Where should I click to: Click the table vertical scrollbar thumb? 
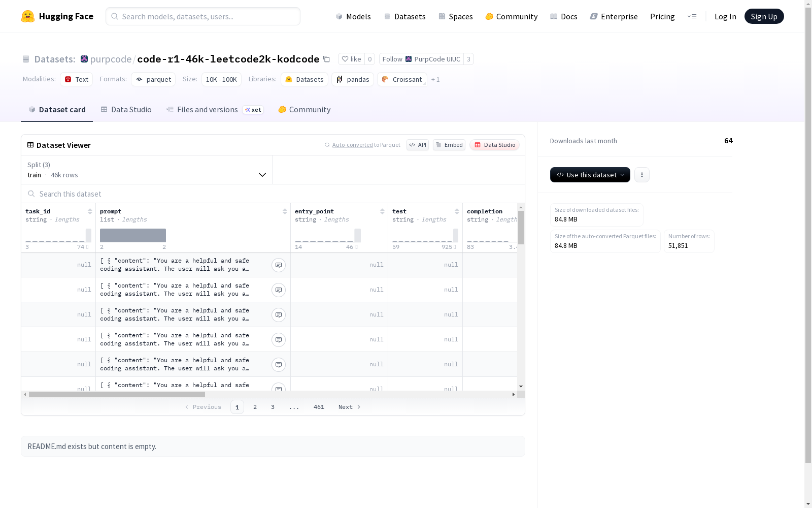pyautogui.click(x=521, y=228)
